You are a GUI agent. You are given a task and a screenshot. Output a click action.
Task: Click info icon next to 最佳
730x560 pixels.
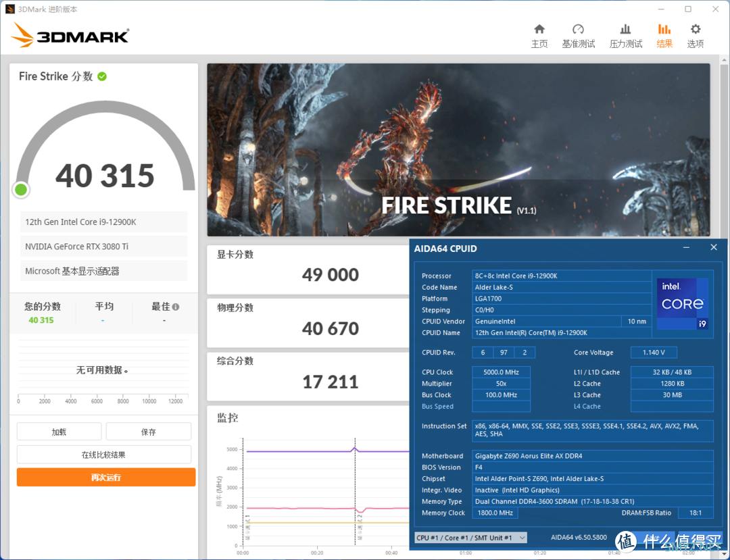coord(176,307)
